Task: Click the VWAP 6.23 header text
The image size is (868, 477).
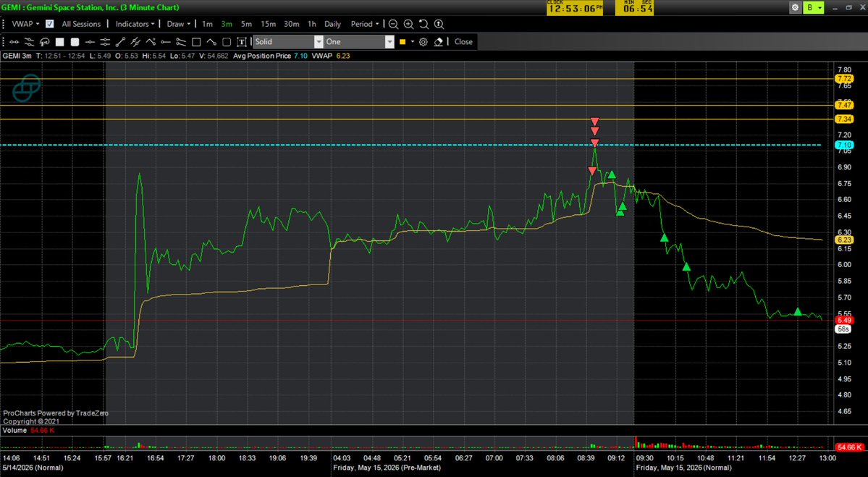Action: point(331,56)
